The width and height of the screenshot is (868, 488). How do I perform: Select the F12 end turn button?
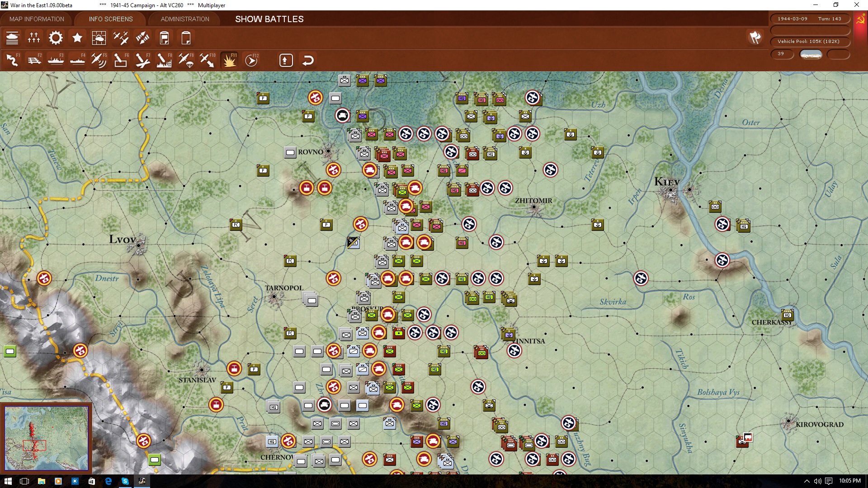(251, 60)
